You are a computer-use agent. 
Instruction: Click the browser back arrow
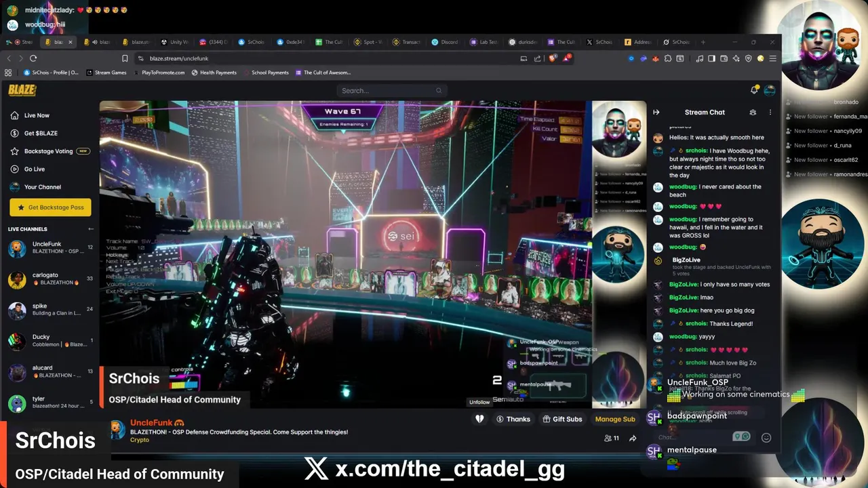coord(9,58)
